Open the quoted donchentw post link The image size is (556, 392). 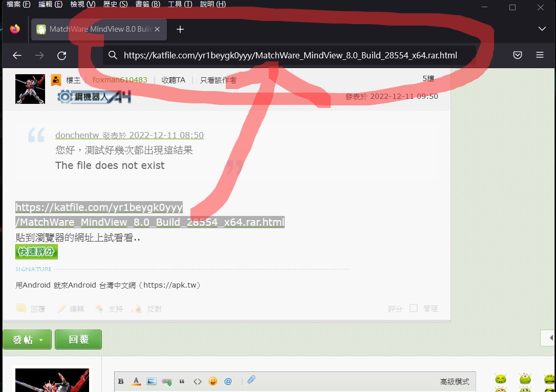click(x=130, y=135)
